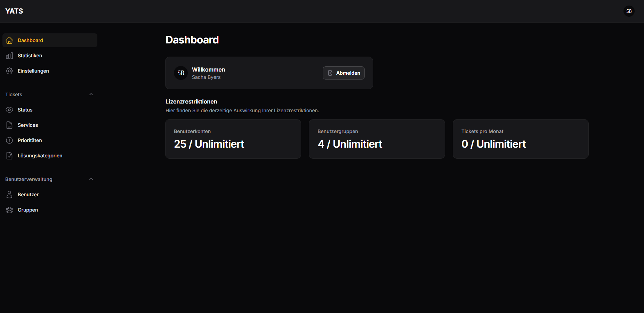Select the Dashboard home icon
This screenshot has width=644, height=313.
(x=9, y=40)
